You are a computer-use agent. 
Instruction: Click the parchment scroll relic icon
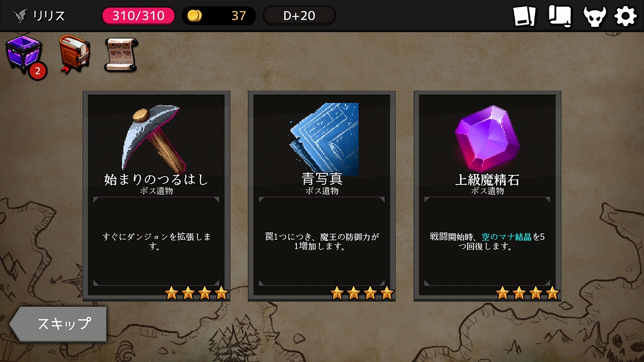121,54
